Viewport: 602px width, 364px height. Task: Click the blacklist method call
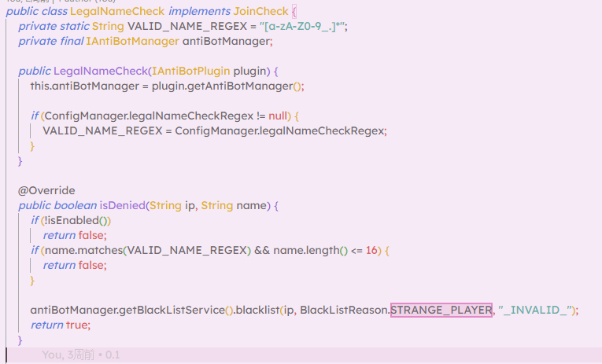tap(257, 310)
